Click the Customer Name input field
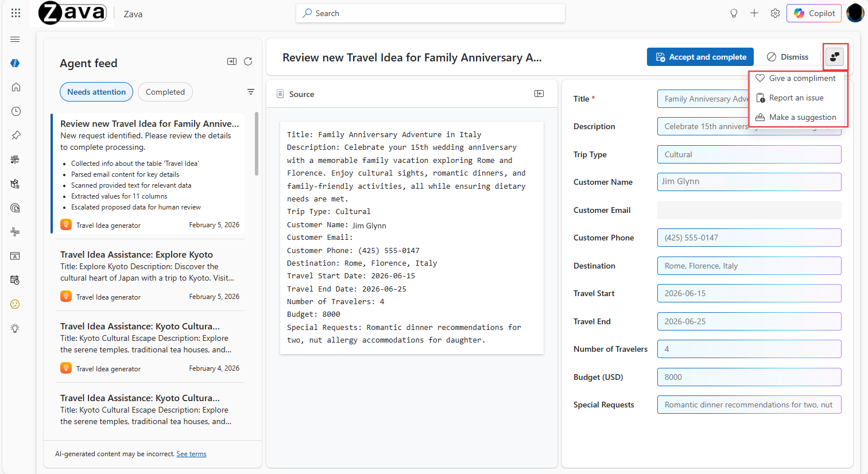This screenshot has width=868, height=474. [749, 182]
